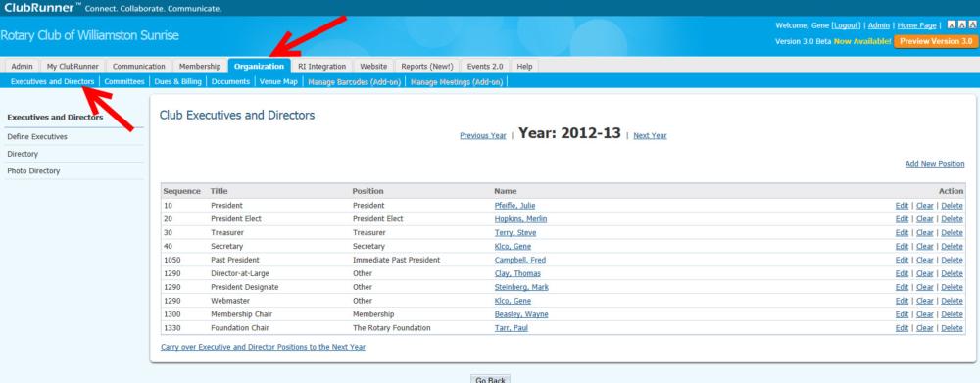
Task: Click the smallest font size A icon
Action: pyautogui.click(x=952, y=25)
